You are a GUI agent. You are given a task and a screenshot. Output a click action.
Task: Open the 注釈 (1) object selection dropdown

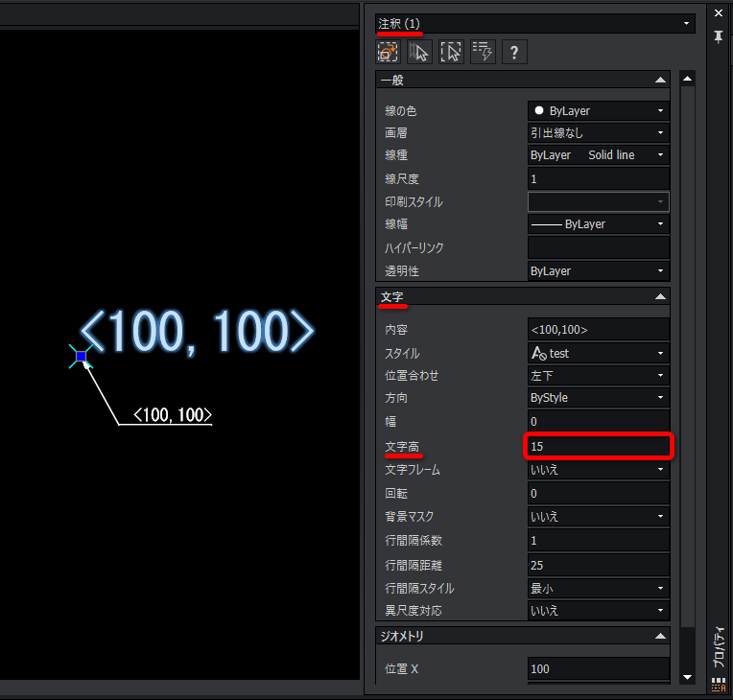tap(534, 23)
